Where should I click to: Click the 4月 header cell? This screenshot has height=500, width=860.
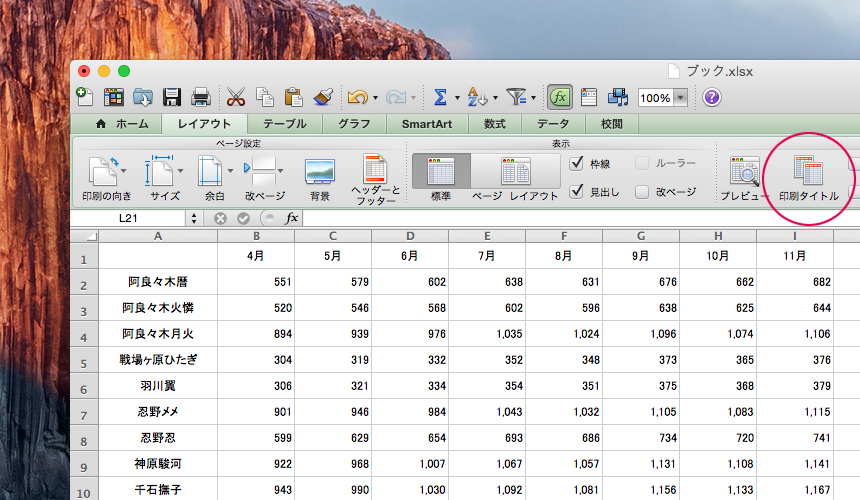(x=256, y=255)
